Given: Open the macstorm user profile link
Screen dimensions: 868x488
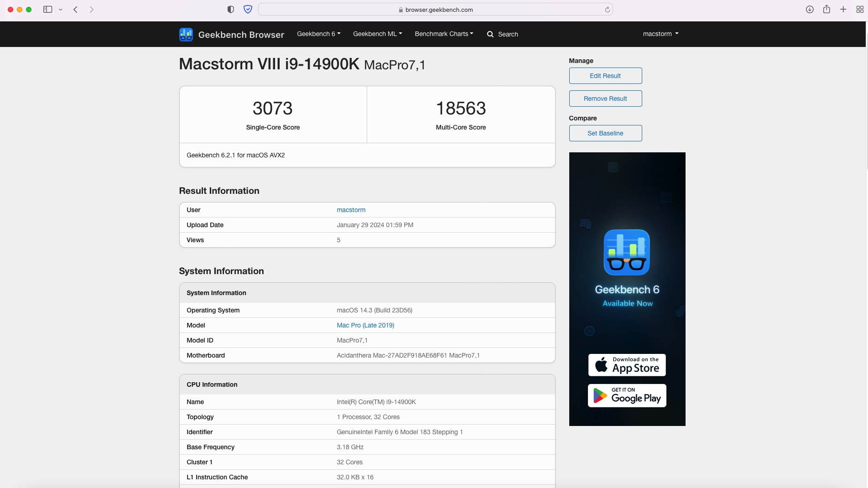Looking at the screenshot, I should coord(351,210).
